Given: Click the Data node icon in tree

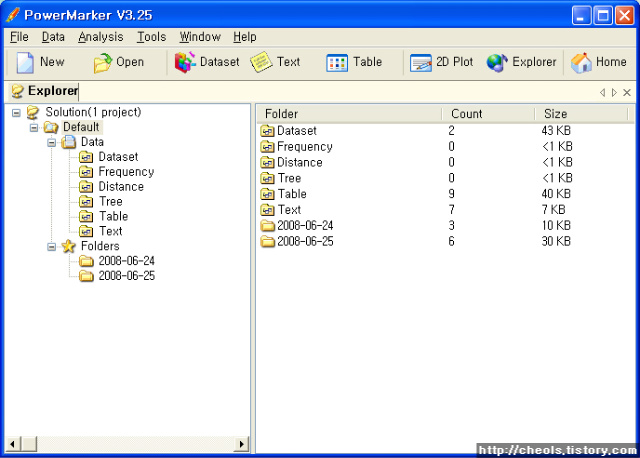Looking at the screenshot, I should click(69, 142).
